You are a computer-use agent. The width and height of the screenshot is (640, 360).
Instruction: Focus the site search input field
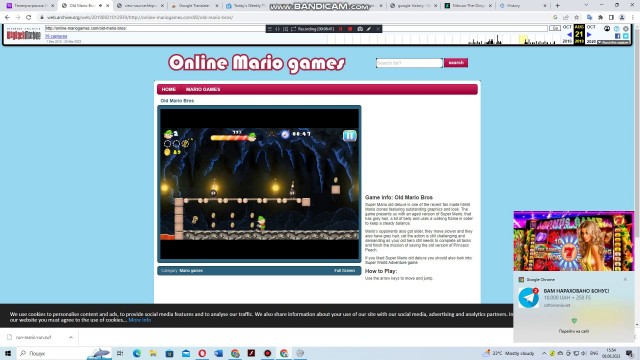[409, 63]
